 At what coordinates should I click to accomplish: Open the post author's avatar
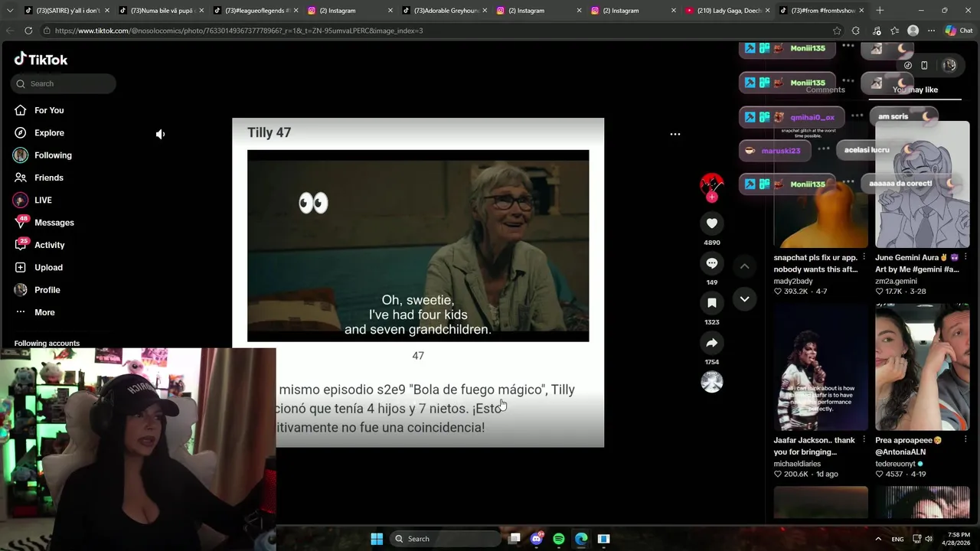coord(712,184)
